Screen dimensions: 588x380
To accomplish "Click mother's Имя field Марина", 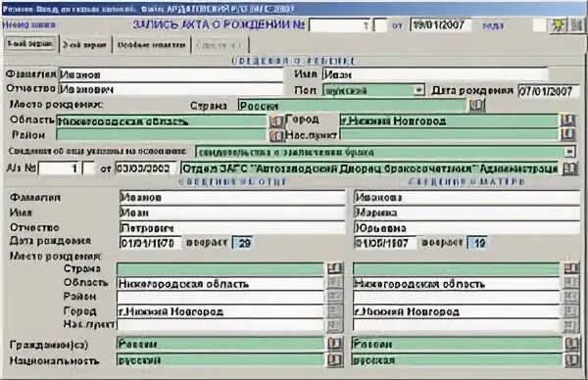I will (466, 213).
